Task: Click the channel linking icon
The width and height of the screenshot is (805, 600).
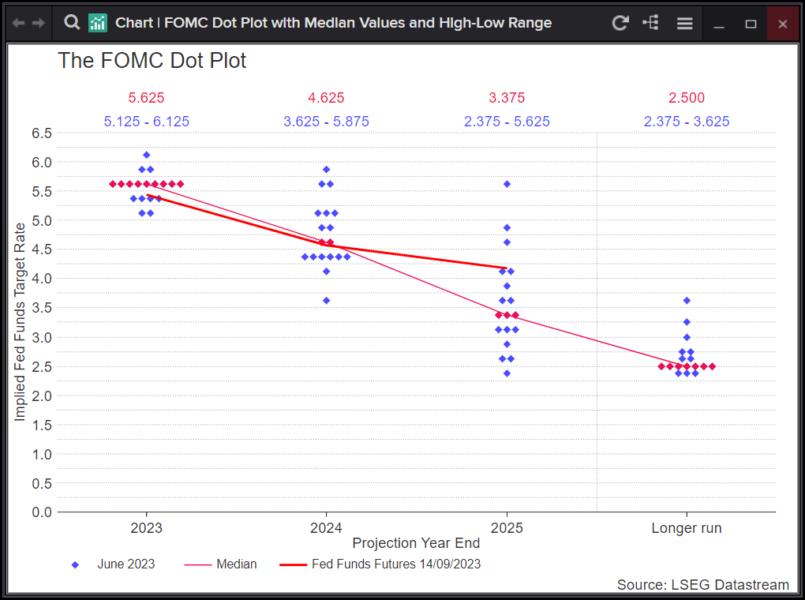Action: pos(650,22)
